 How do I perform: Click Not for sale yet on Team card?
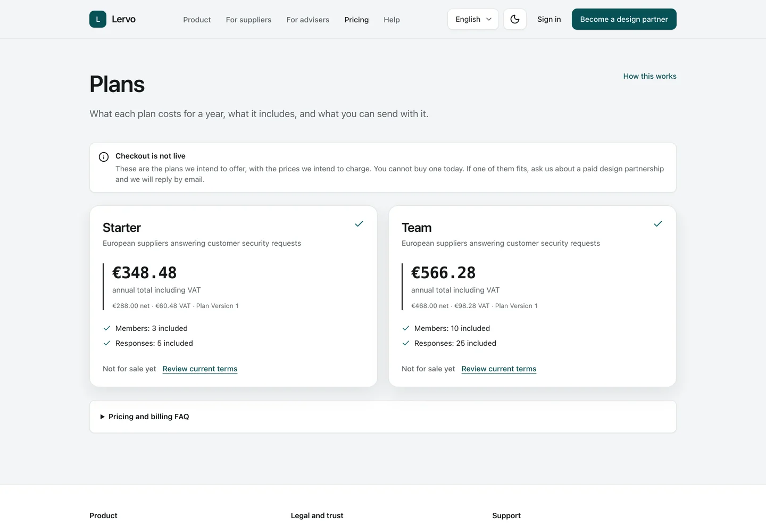(x=428, y=369)
